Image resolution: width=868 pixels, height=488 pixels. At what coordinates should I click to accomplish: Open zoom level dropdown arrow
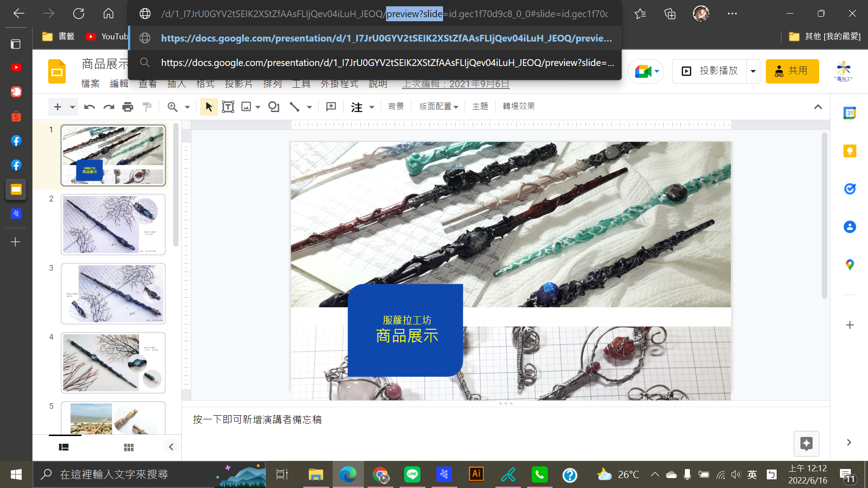click(187, 107)
